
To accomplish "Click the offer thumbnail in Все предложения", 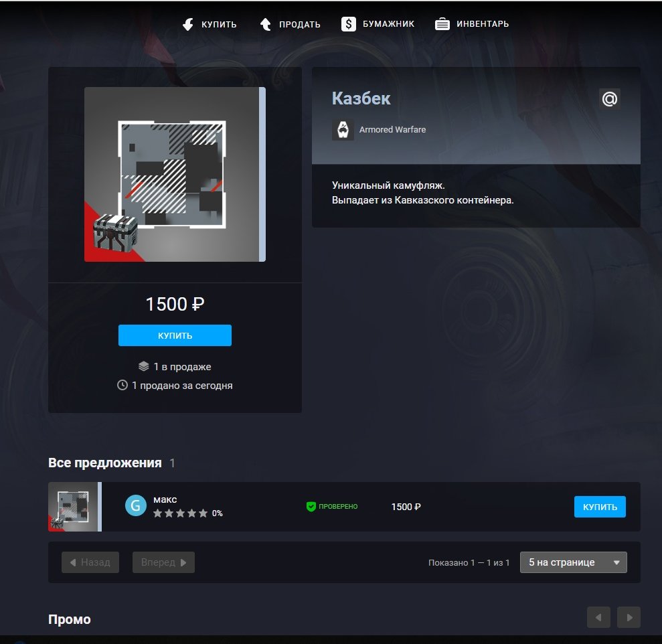I will (75, 507).
